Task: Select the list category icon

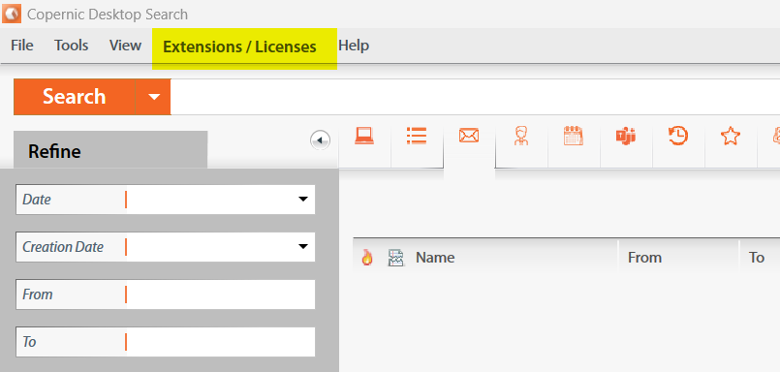Action: tap(416, 136)
